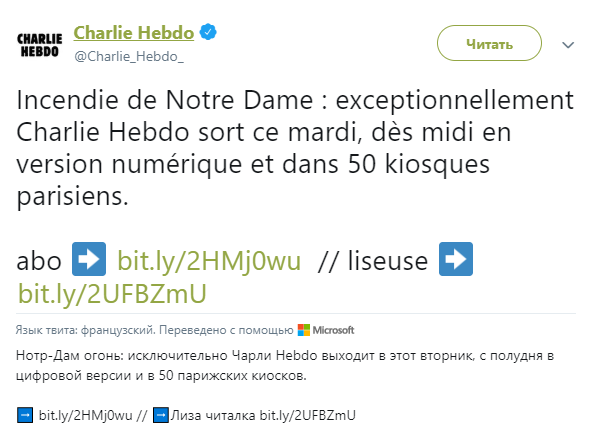Open the tweet options chevron menu

[x=568, y=45]
